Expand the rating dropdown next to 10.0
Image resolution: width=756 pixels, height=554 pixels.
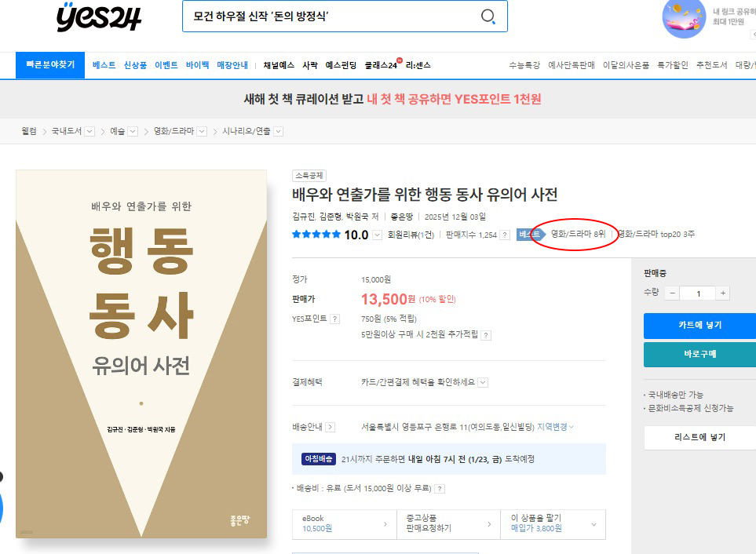click(378, 235)
